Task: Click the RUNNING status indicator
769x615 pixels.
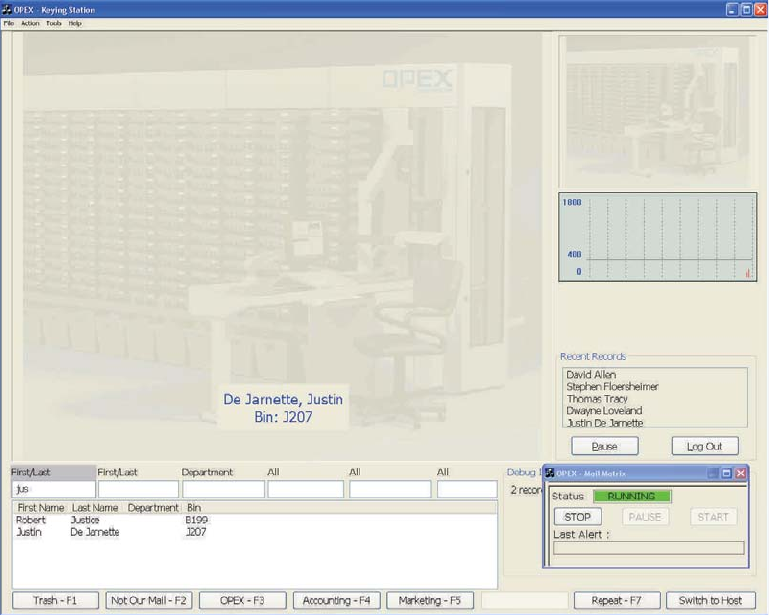Action: (x=632, y=496)
